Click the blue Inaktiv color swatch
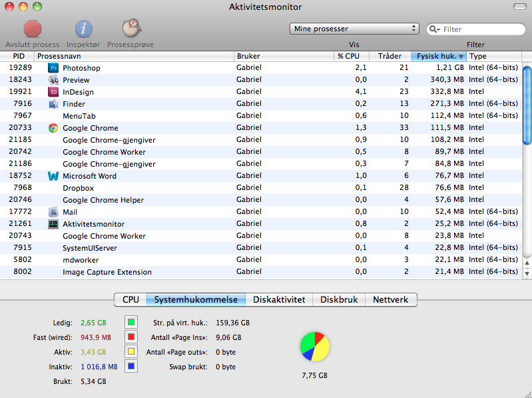Viewport: 532px width, 398px height. tap(131, 366)
